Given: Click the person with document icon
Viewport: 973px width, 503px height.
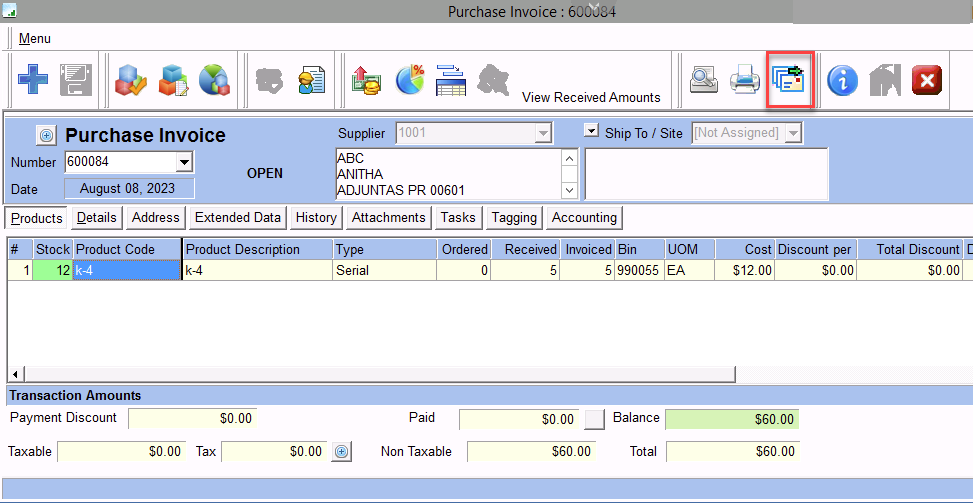Looking at the screenshot, I should (312, 79).
